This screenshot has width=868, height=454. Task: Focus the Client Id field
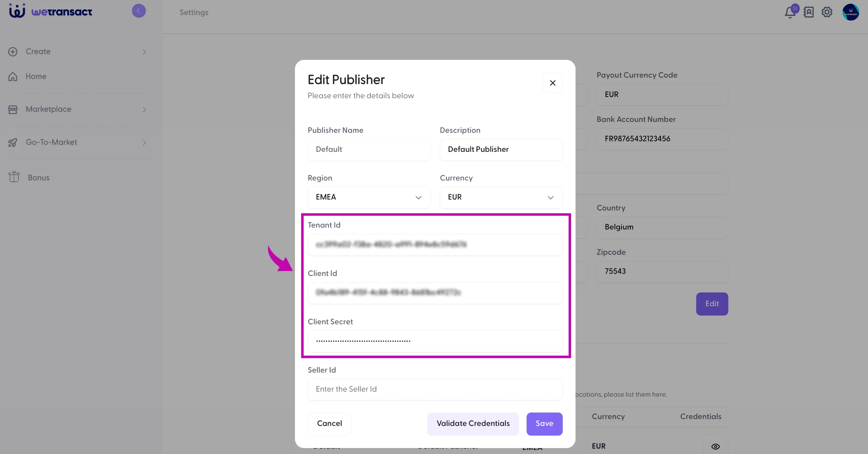click(x=435, y=292)
